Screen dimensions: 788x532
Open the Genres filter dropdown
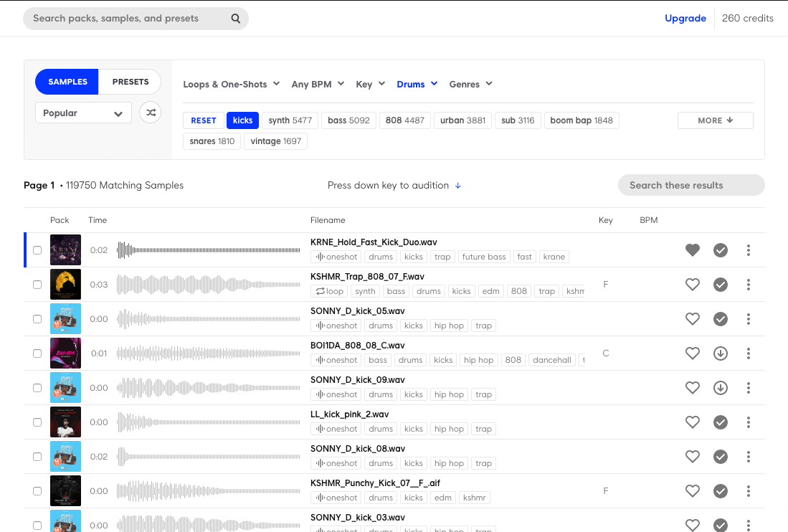470,85
